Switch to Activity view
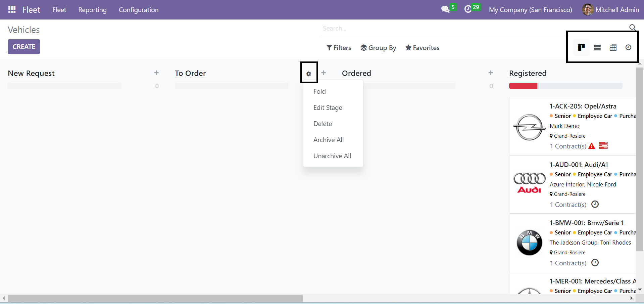The height and width of the screenshot is (304, 644). click(x=628, y=47)
